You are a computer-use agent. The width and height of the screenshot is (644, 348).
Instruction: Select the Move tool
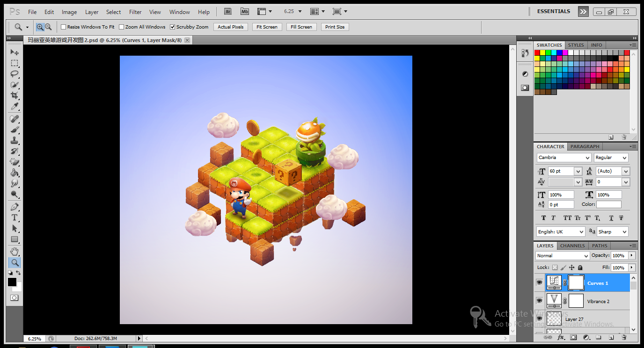(x=15, y=52)
